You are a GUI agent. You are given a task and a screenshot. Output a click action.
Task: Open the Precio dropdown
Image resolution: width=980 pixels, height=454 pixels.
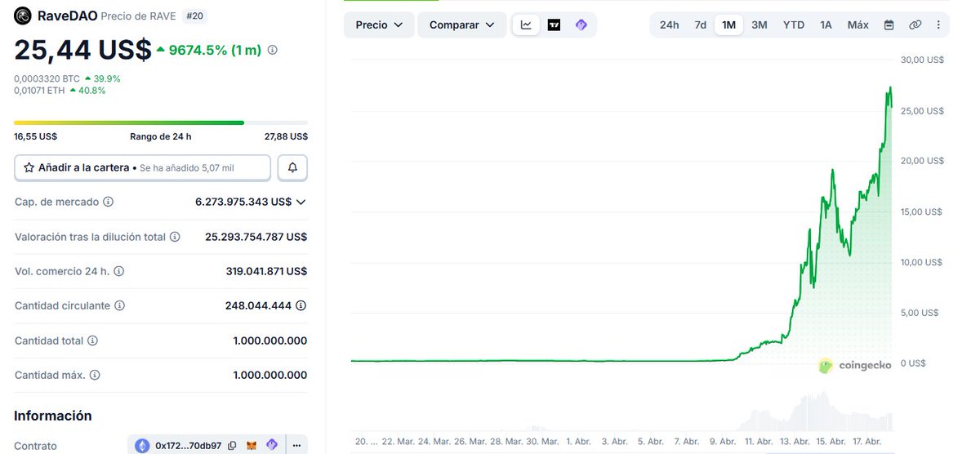pyautogui.click(x=379, y=25)
